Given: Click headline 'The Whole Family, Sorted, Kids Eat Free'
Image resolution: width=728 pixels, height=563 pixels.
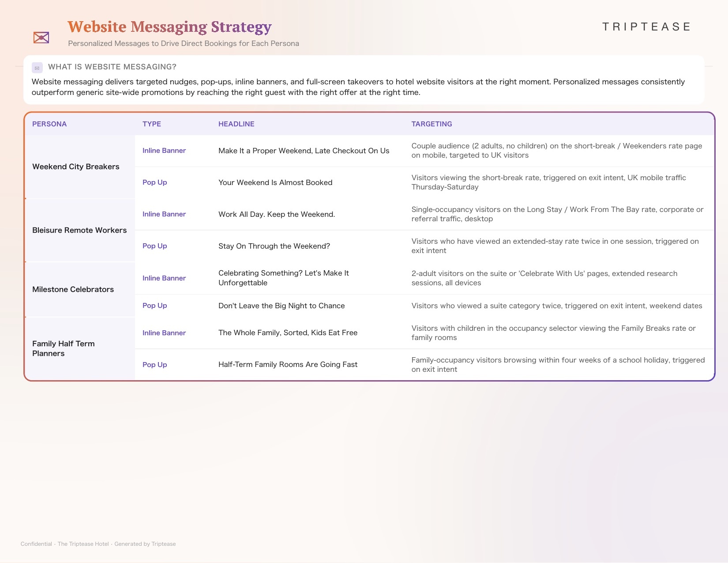Looking at the screenshot, I should [288, 333].
